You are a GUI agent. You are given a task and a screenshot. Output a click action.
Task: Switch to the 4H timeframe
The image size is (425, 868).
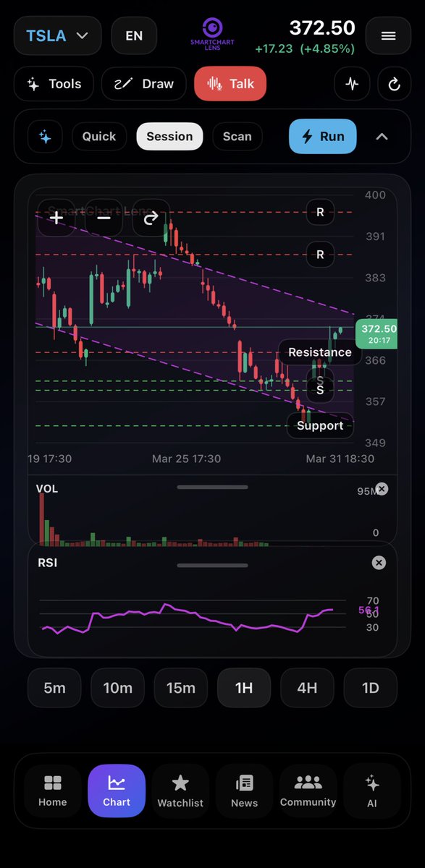307,687
